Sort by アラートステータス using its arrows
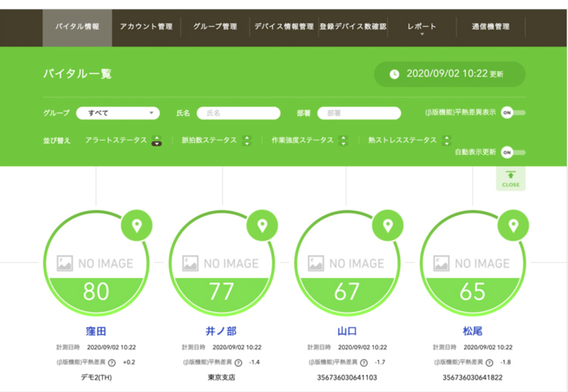 click(x=157, y=141)
